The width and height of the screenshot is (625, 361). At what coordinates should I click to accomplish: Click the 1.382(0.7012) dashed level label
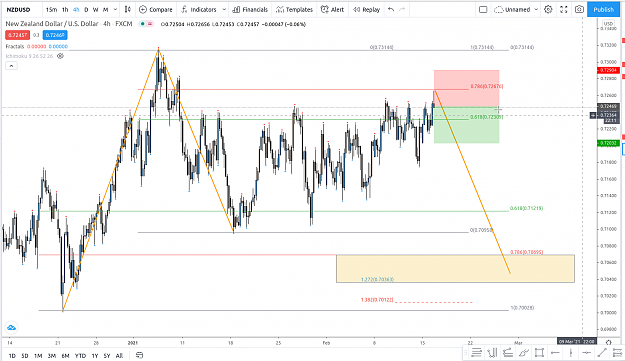(x=377, y=300)
